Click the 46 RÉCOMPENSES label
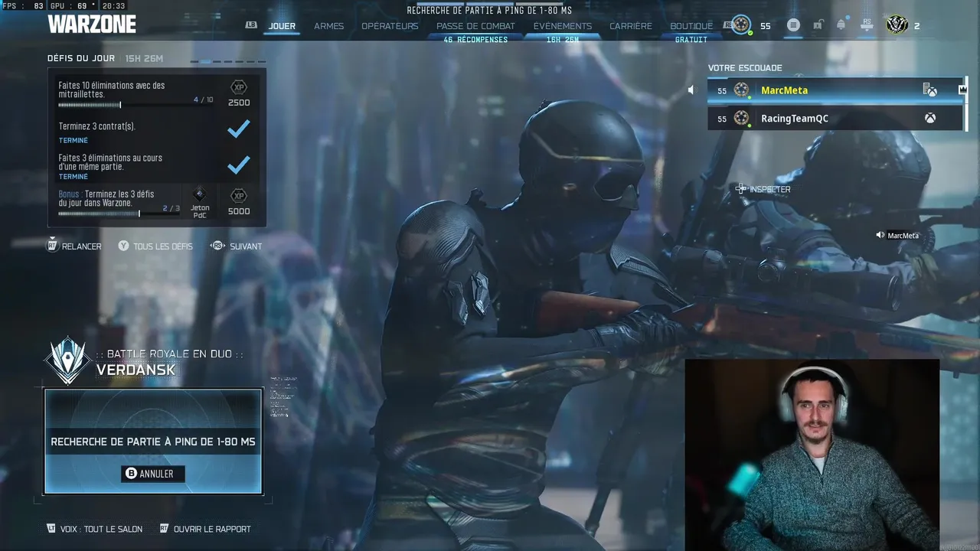980x551 pixels. pos(475,40)
